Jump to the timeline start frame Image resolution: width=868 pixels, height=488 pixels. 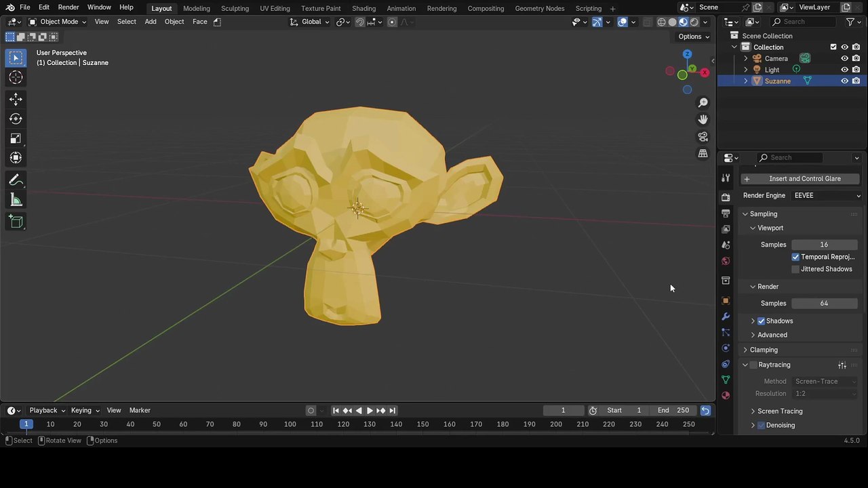(x=336, y=410)
